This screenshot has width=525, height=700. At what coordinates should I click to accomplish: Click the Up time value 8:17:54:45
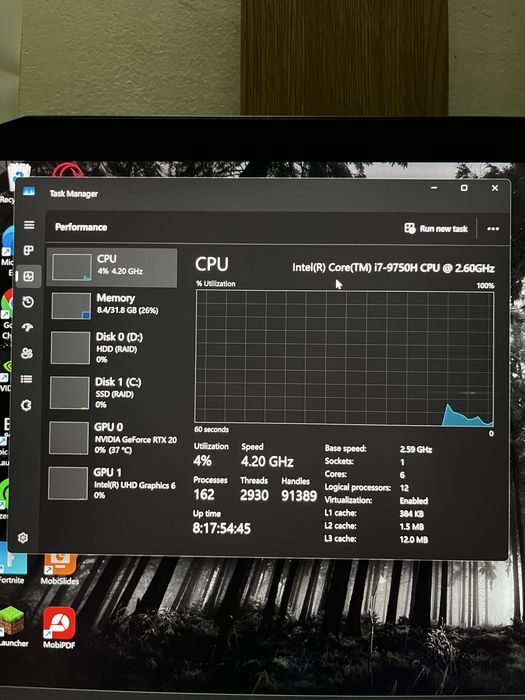pos(221,529)
